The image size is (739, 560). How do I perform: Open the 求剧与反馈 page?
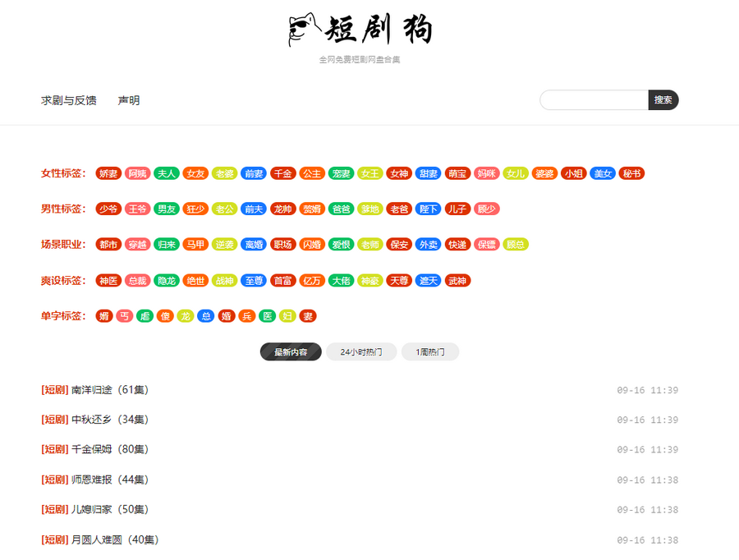[x=69, y=100]
